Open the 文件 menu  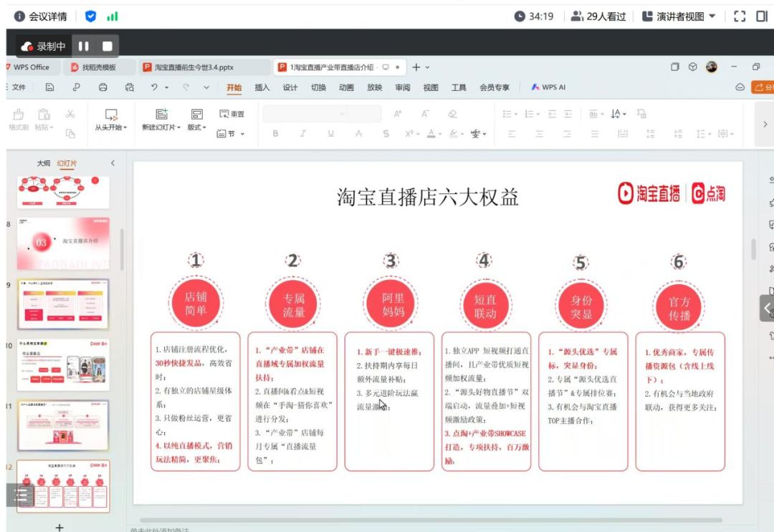point(18,87)
